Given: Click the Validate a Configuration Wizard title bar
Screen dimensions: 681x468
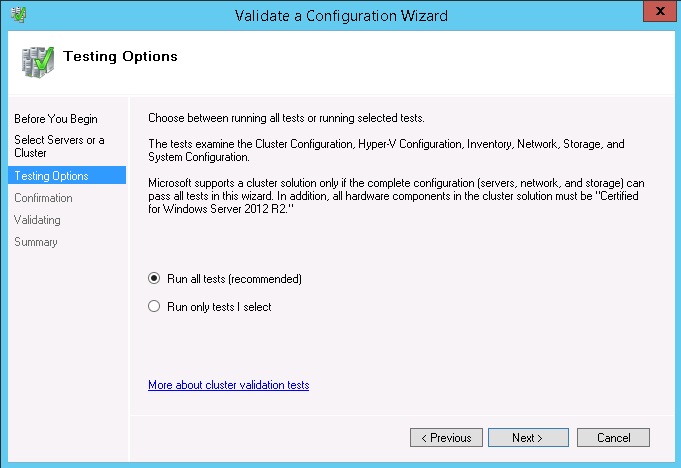Looking at the screenshot, I should pos(340,15).
